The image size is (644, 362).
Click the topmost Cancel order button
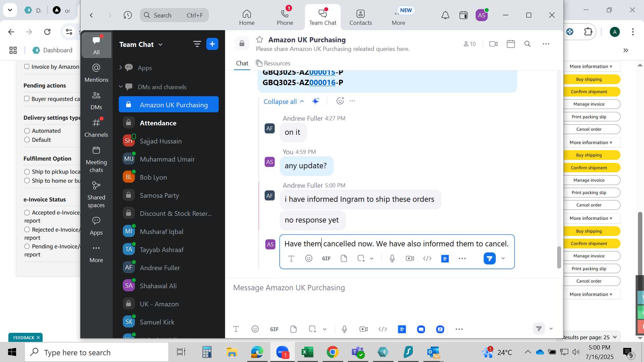pos(591,129)
